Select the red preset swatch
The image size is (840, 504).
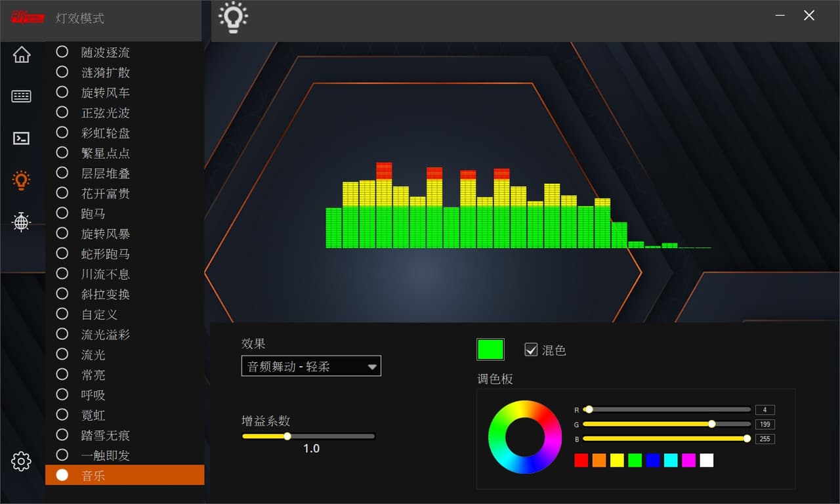581,460
